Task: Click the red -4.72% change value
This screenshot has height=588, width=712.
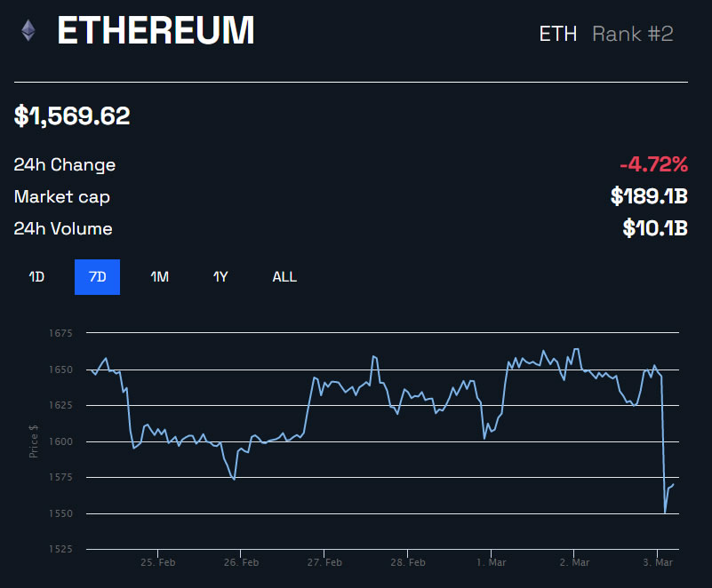Action: click(653, 164)
